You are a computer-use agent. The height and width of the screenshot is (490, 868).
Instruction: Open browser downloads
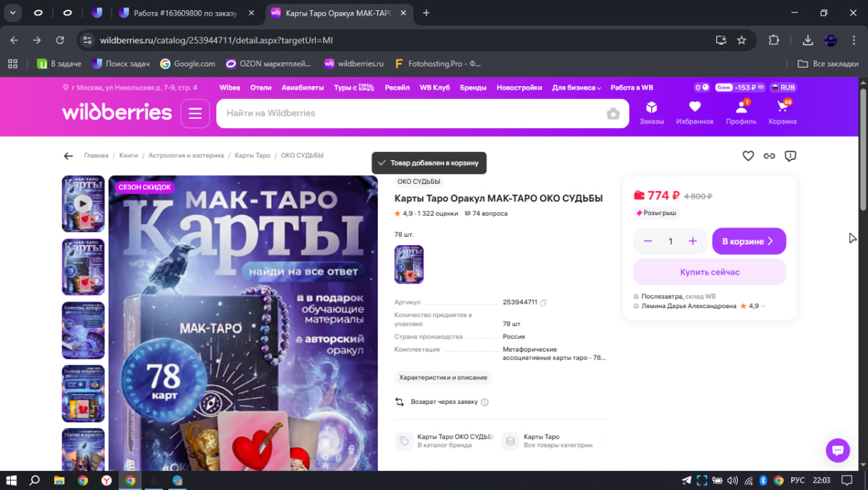coord(808,40)
